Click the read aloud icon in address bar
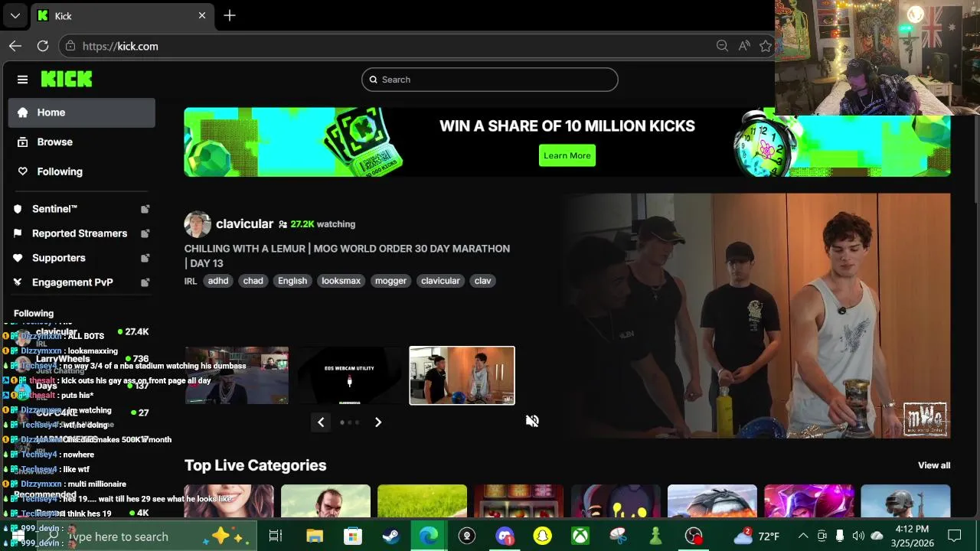980x551 pixels. tap(744, 46)
